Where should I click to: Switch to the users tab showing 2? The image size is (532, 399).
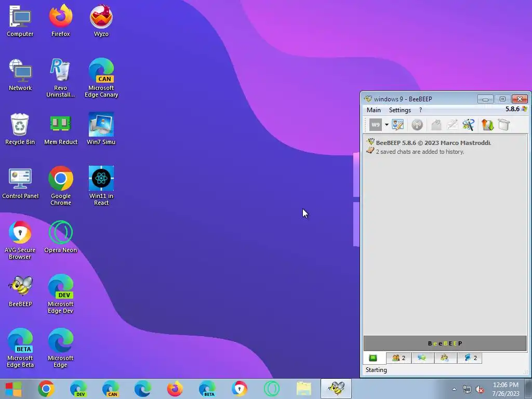pos(398,357)
